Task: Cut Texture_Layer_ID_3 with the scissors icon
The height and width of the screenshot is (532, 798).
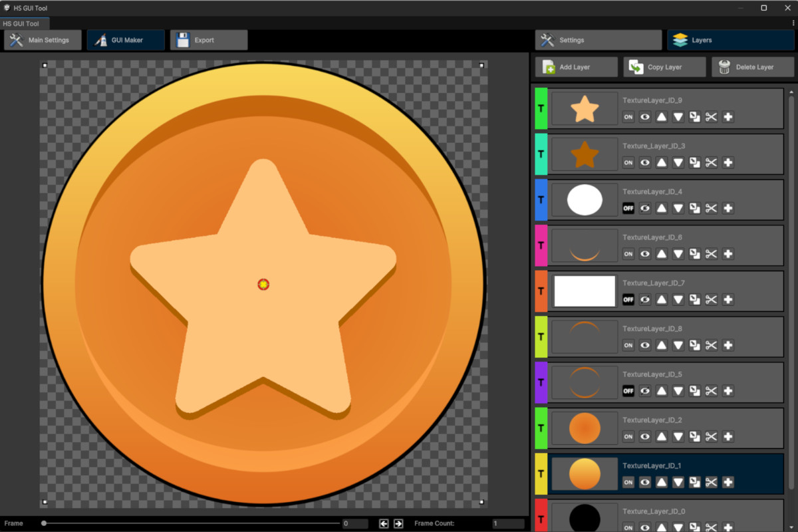Action: [x=711, y=162]
